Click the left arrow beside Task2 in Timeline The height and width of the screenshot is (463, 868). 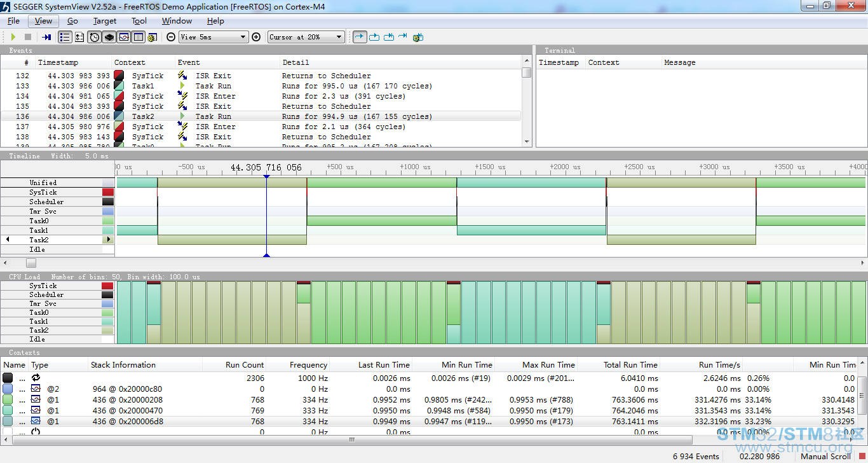8,240
